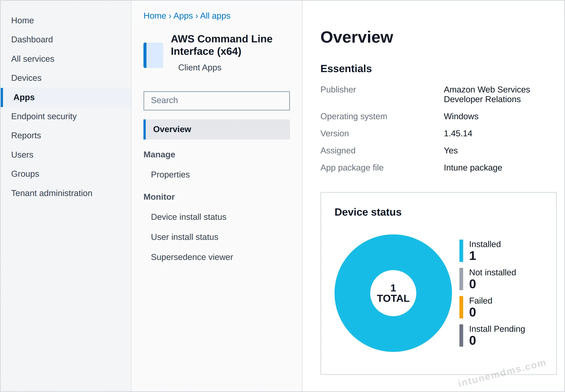Click the 'Assigned' field label
The image size is (565, 392).
point(338,150)
